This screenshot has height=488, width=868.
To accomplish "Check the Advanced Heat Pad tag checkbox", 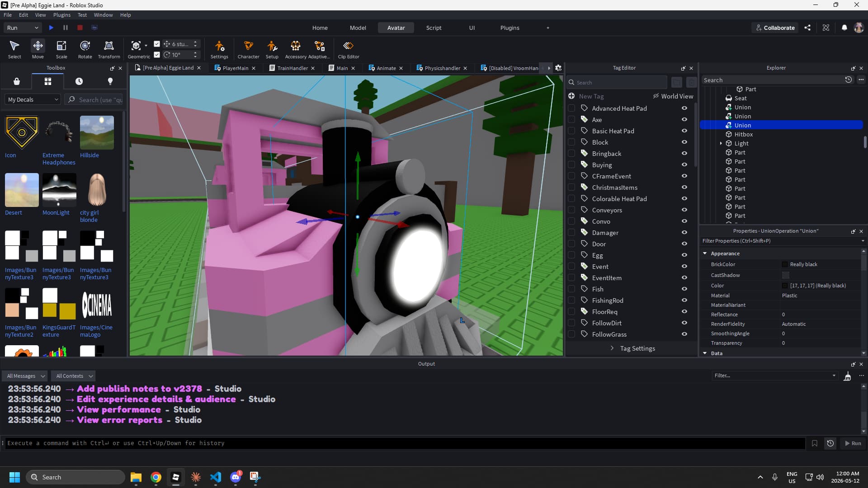I will [x=571, y=108].
